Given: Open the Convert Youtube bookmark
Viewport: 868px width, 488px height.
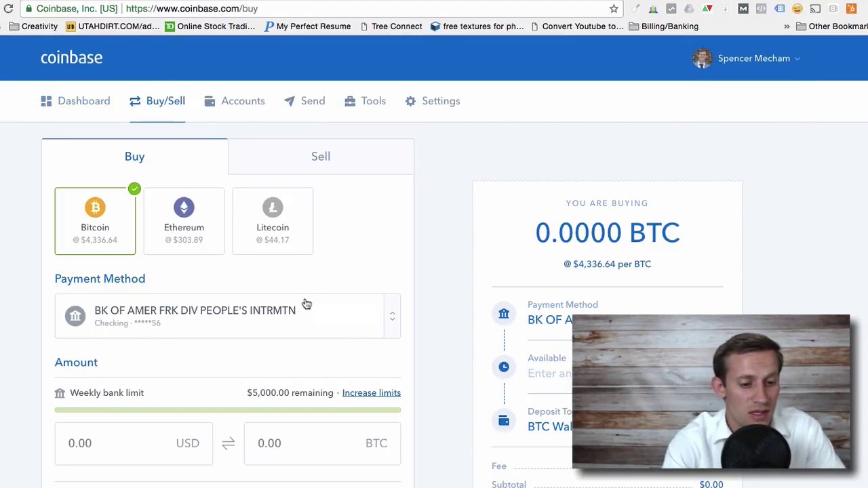Looking at the screenshot, I should coord(577,26).
